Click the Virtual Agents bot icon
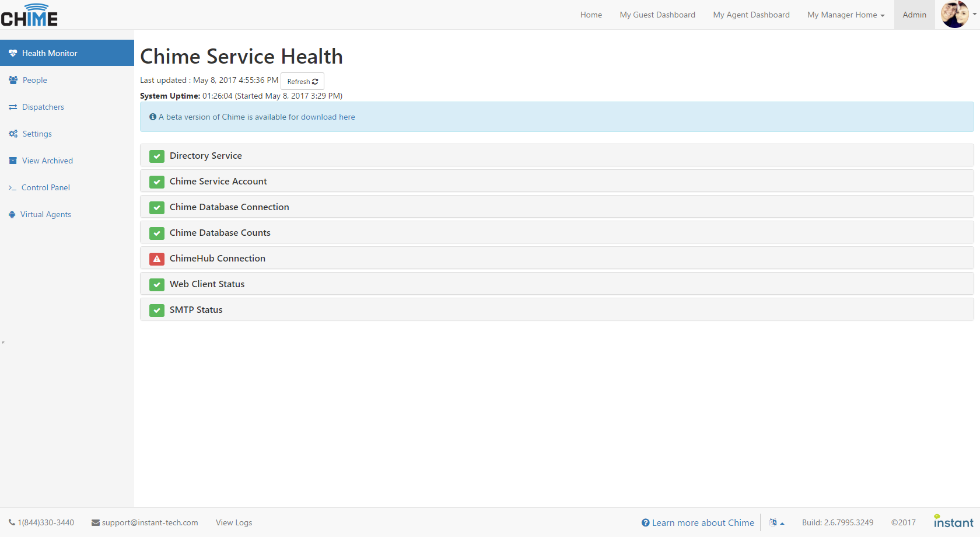The image size is (980, 537). pyautogui.click(x=12, y=214)
